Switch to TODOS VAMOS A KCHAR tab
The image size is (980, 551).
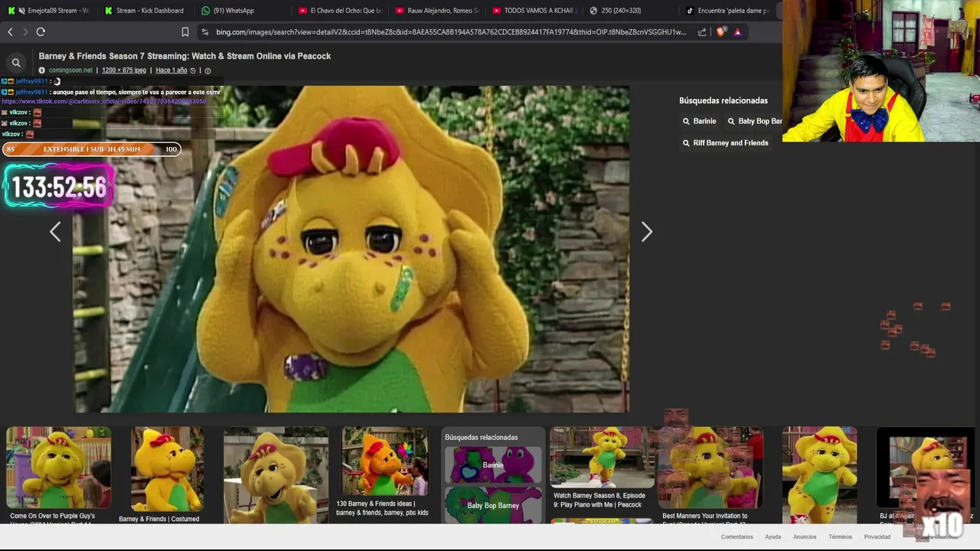pyautogui.click(x=534, y=11)
